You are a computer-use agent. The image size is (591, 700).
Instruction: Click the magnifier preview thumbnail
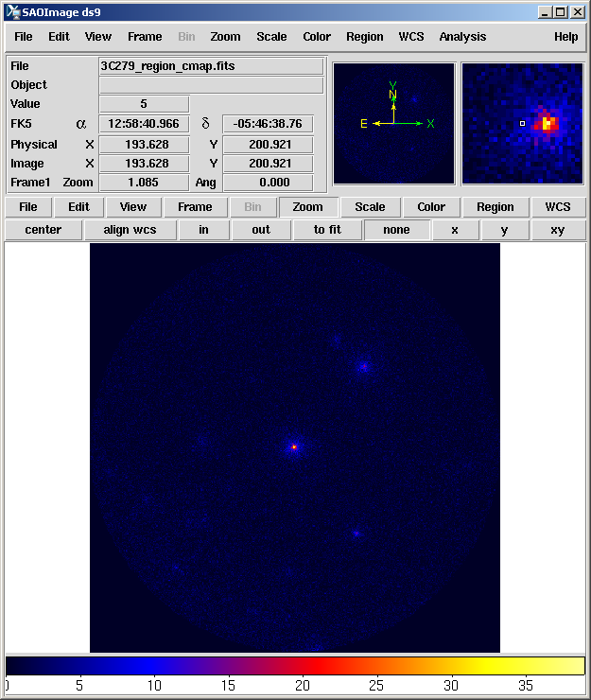pyautogui.click(x=523, y=124)
